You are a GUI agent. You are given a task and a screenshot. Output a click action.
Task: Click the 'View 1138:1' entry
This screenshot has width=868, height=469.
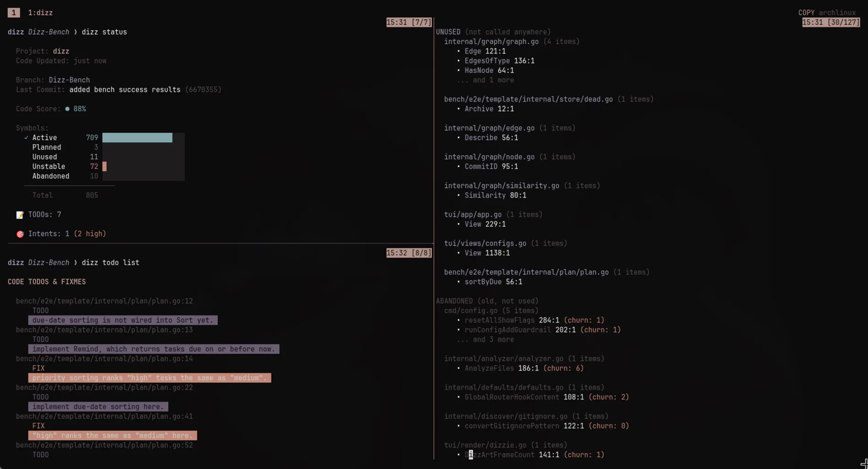click(487, 253)
